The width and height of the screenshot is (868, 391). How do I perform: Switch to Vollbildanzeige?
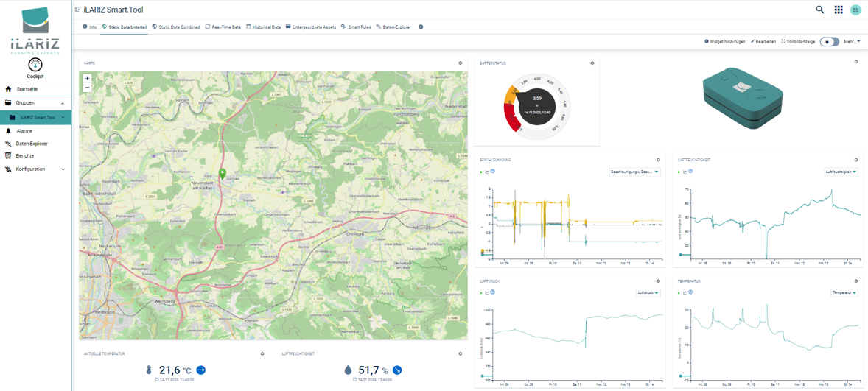(798, 41)
